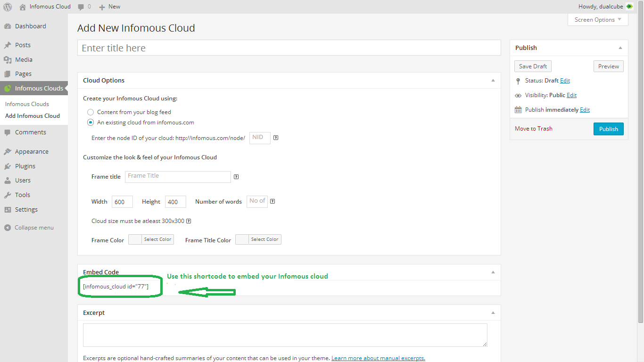Image resolution: width=644 pixels, height=362 pixels.
Task: Open the comments bubble icon in admin bar
Action: 81,7
